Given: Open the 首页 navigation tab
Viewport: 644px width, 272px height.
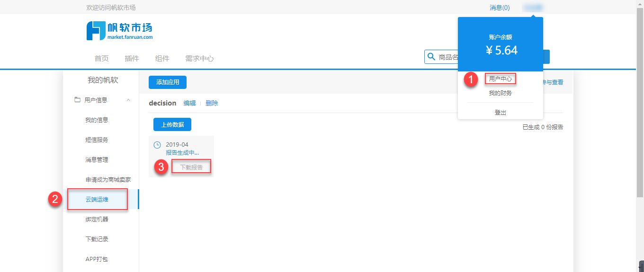Looking at the screenshot, I should tap(102, 59).
